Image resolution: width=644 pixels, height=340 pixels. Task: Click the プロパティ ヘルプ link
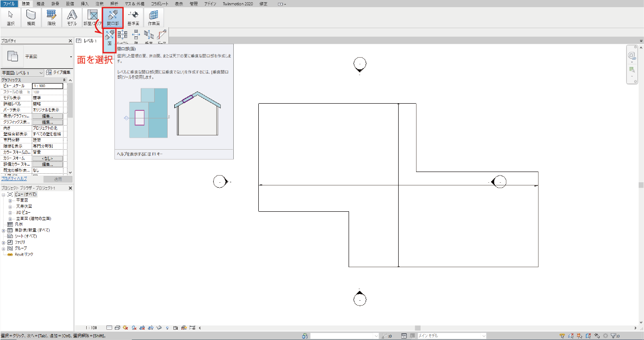coord(14,178)
